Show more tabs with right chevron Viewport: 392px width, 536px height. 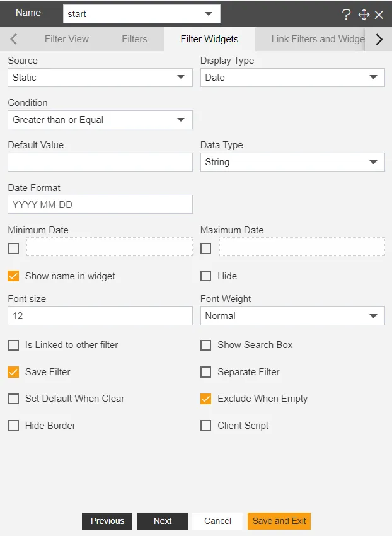tap(379, 39)
